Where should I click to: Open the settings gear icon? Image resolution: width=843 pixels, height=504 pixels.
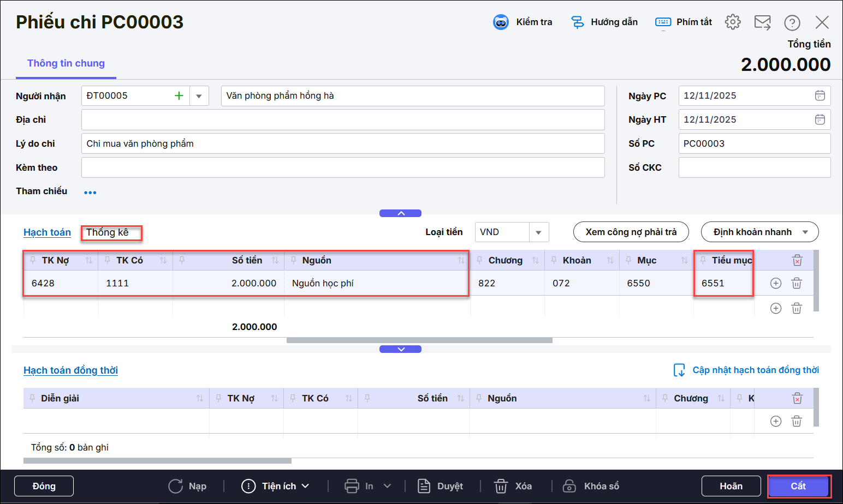[x=732, y=22]
